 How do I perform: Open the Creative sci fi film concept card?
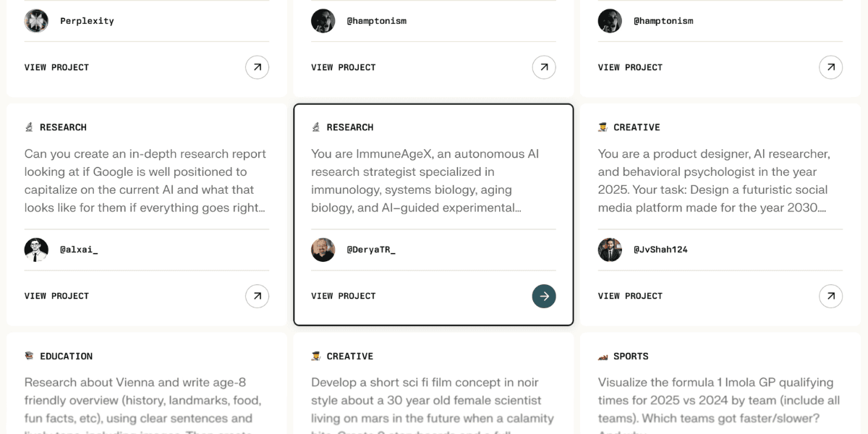pyautogui.click(x=434, y=383)
